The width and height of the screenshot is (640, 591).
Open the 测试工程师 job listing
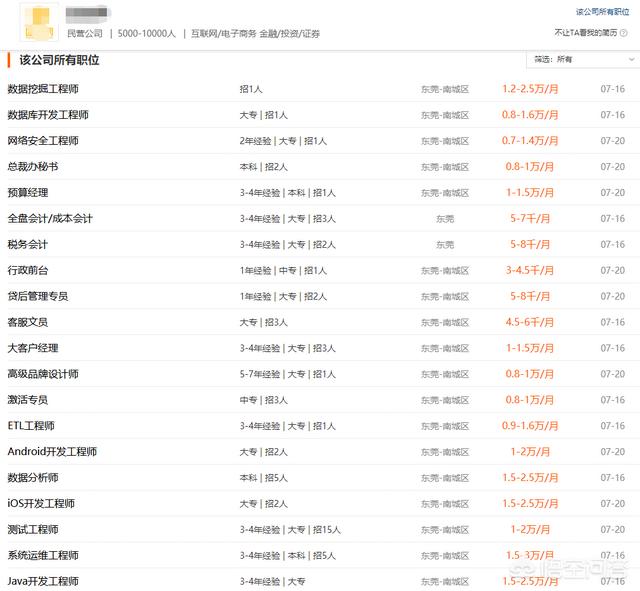tap(33, 529)
